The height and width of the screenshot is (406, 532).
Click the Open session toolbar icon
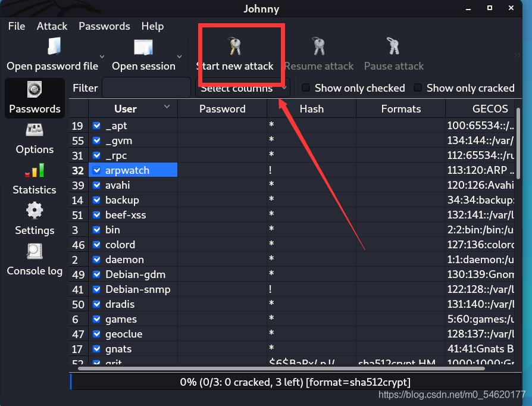tap(143, 47)
